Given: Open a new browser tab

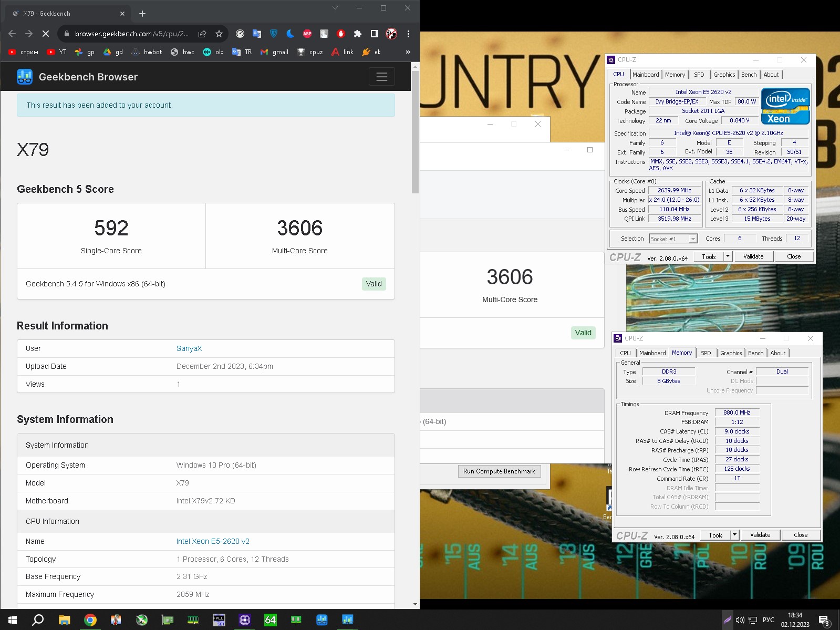Looking at the screenshot, I should pyautogui.click(x=142, y=14).
